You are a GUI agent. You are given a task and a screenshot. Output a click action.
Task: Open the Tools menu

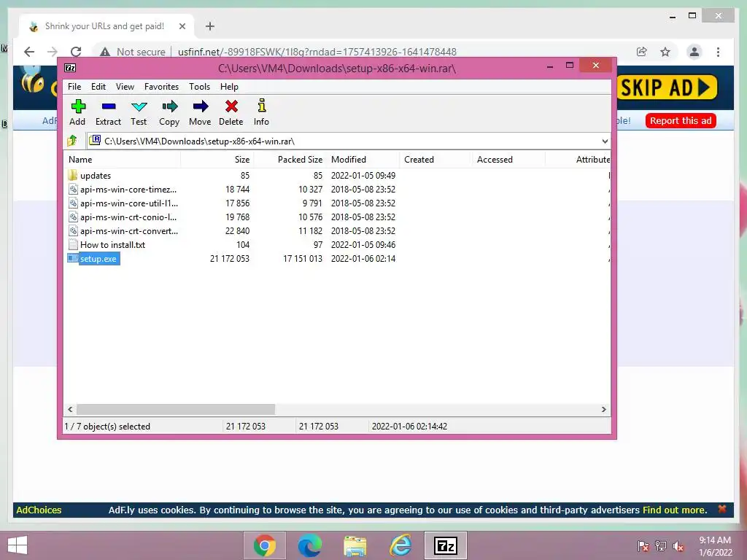199,87
